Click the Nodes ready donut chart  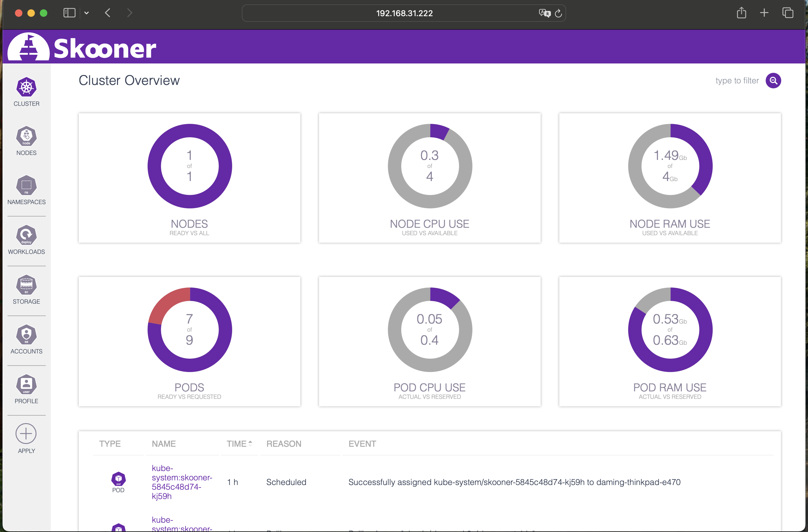[190, 166]
